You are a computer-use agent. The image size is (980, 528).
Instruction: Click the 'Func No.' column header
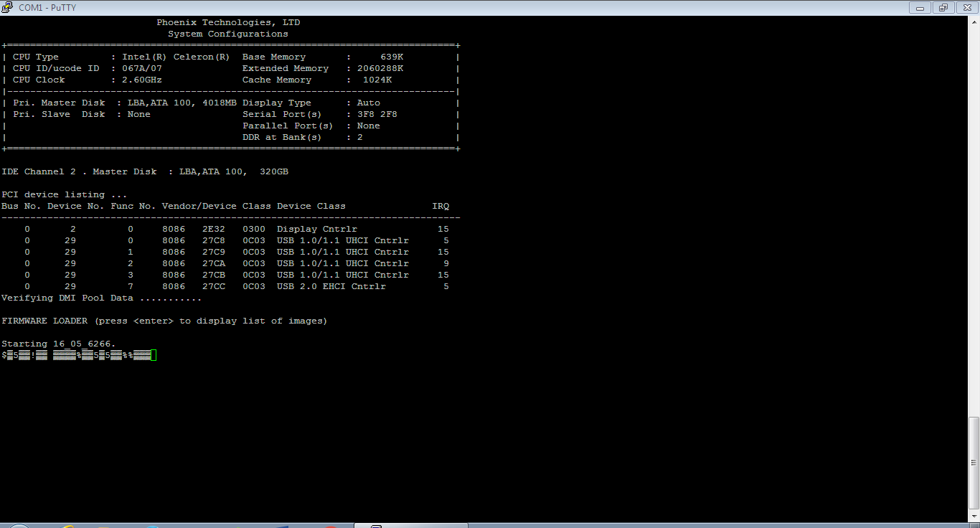pos(133,207)
